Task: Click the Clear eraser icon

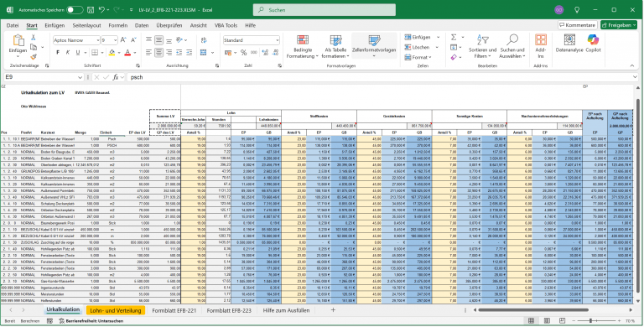Action: coord(454,58)
